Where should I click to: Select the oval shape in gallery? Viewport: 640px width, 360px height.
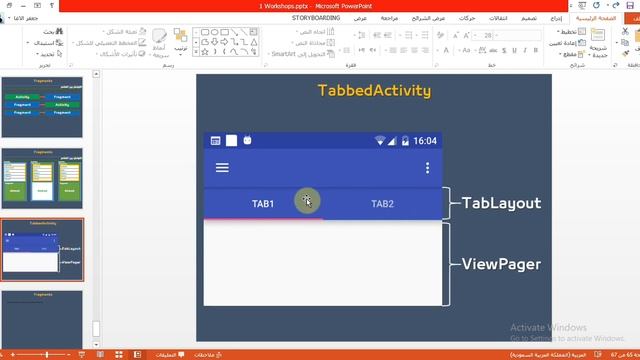215,32
